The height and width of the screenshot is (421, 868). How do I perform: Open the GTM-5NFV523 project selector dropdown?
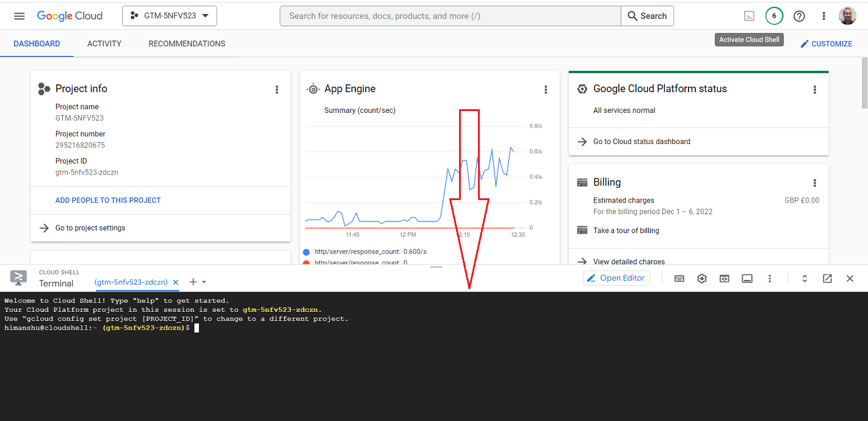click(x=170, y=16)
